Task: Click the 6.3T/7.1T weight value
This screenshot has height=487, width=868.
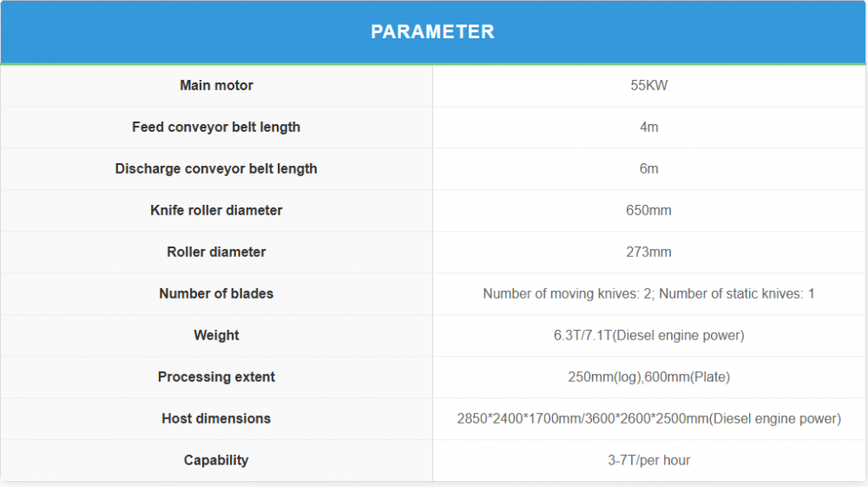Action: pyautogui.click(x=648, y=335)
